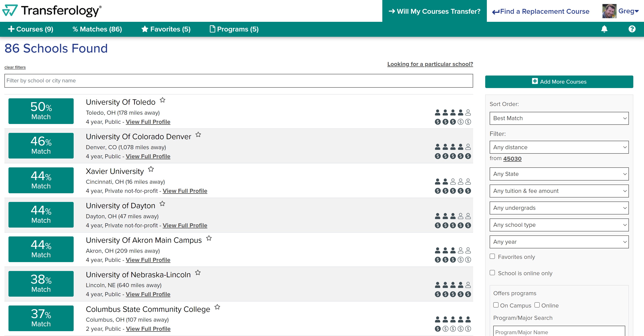Open the Favorites (5) tab
This screenshot has height=336, width=644.
click(166, 29)
